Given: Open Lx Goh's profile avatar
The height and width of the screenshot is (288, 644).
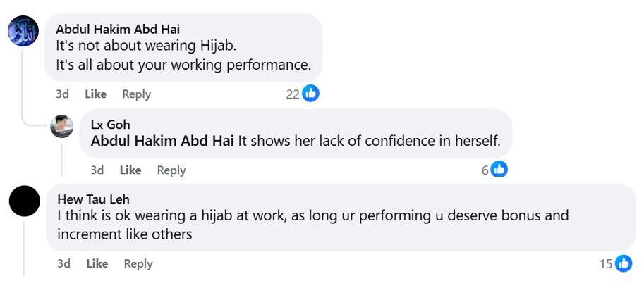Looking at the screenshot, I should [62, 127].
